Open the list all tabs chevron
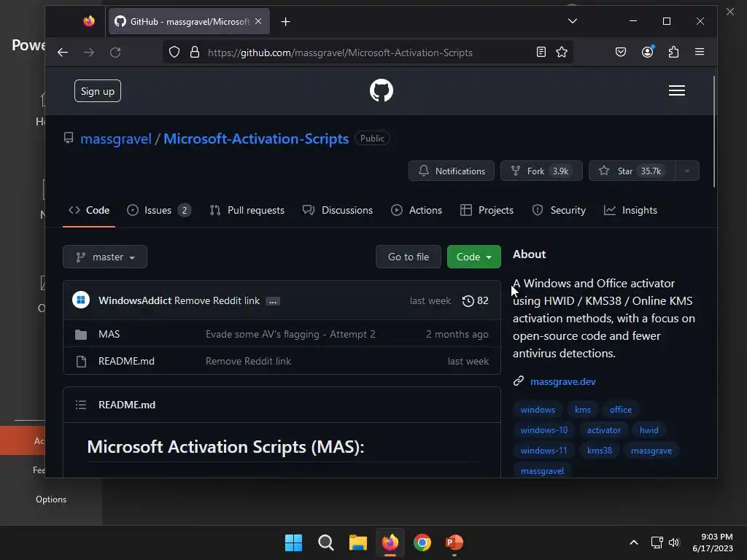The height and width of the screenshot is (560, 747). pos(573,21)
